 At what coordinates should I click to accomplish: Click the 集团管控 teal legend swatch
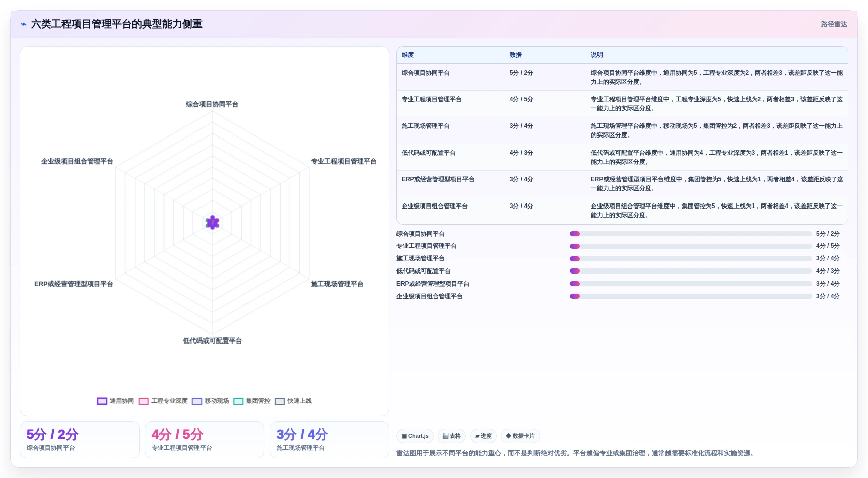[x=238, y=401]
